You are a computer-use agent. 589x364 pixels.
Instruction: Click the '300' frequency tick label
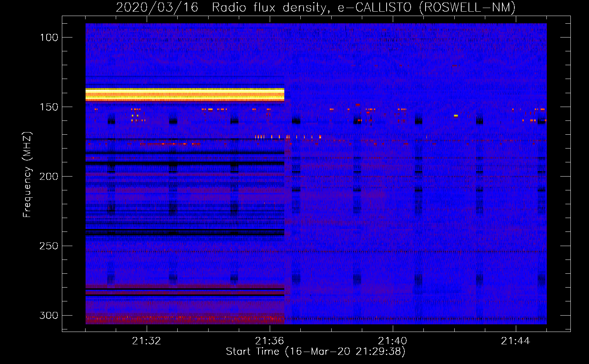pyautogui.click(x=49, y=315)
